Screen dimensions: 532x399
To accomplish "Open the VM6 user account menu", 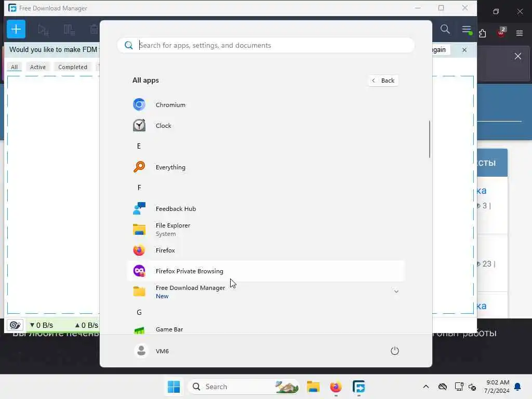I will tap(152, 351).
